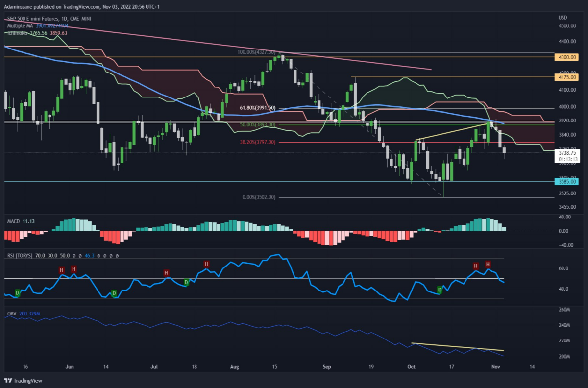Click the Oct label on the time axis
This screenshot has width=588, height=388.
click(x=412, y=366)
